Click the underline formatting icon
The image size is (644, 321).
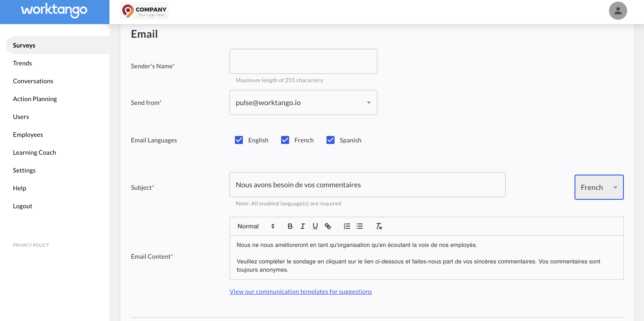coord(315,226)
